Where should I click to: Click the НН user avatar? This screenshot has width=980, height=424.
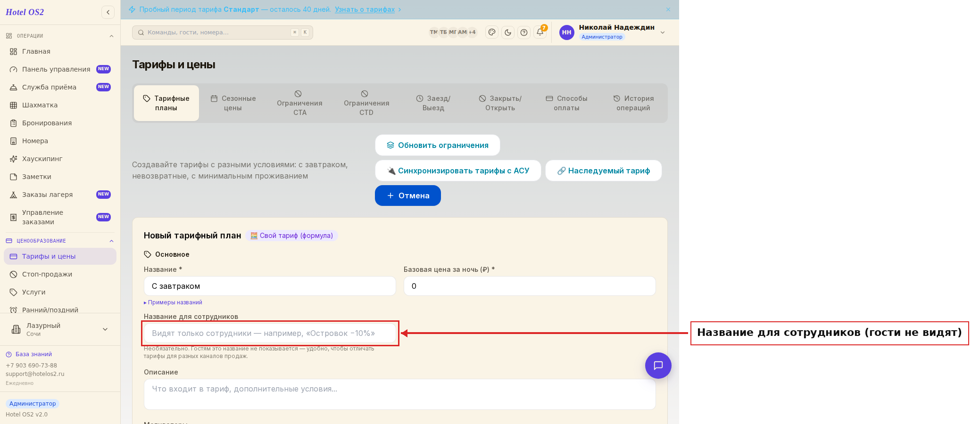[x=567, y=33]
